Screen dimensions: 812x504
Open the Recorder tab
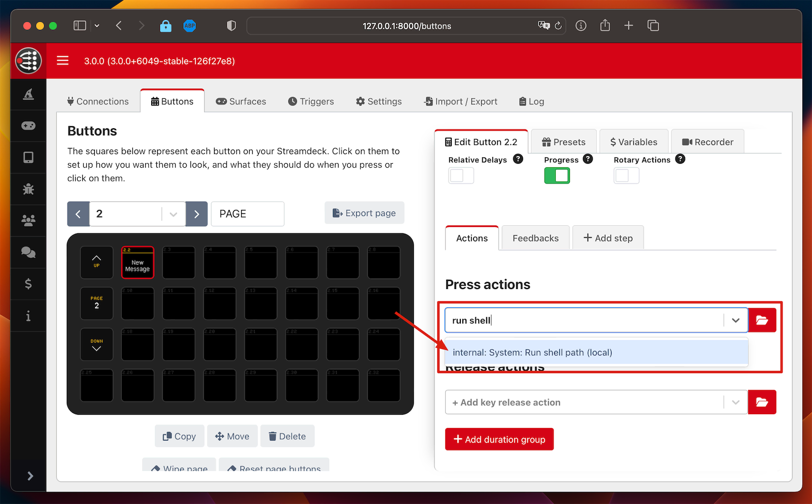707,142
